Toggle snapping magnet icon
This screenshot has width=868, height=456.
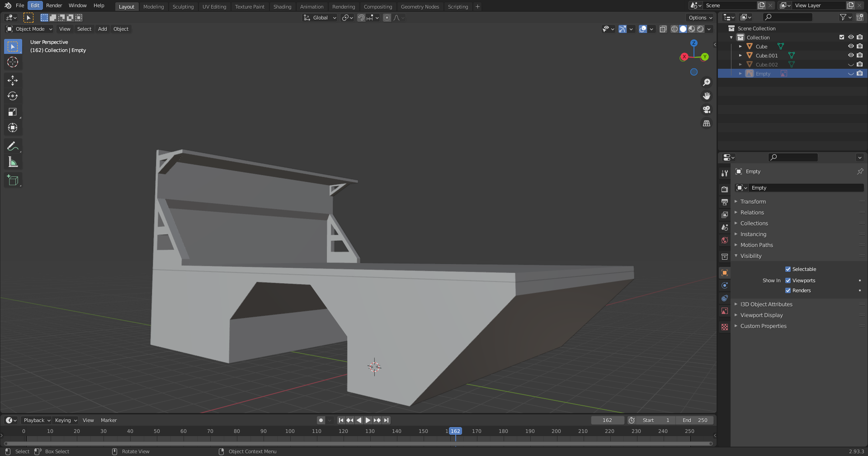[361, 18]
